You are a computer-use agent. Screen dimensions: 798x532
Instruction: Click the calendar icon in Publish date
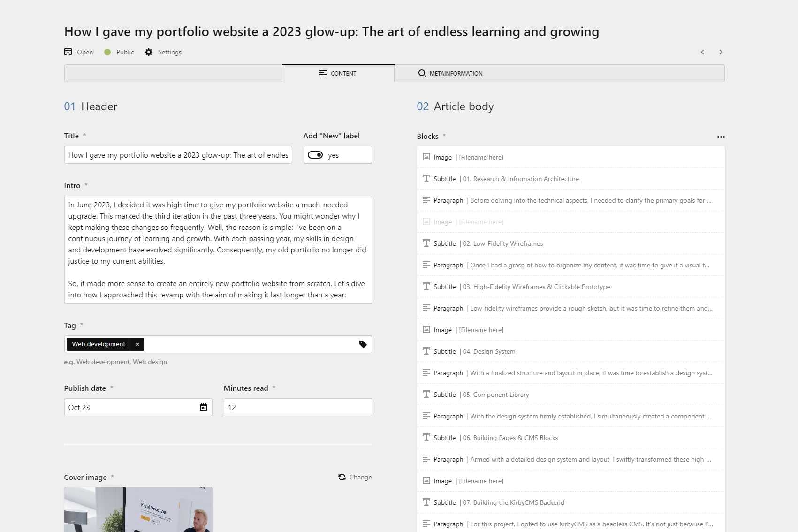[204, 407]
